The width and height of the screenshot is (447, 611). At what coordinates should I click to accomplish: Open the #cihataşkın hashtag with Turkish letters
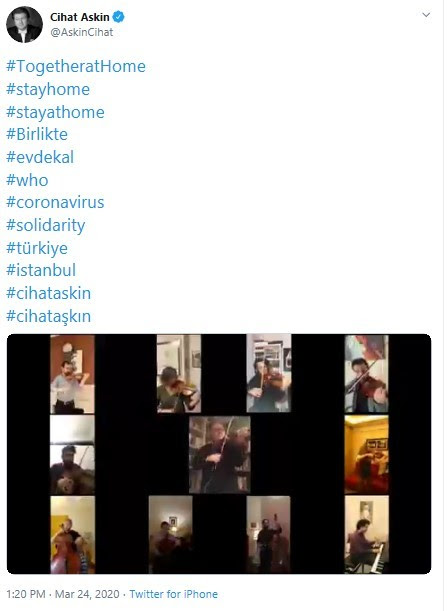(49, 316)
